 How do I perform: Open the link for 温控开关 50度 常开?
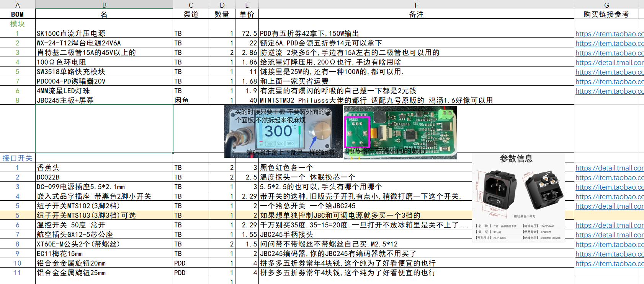point(610,225)
